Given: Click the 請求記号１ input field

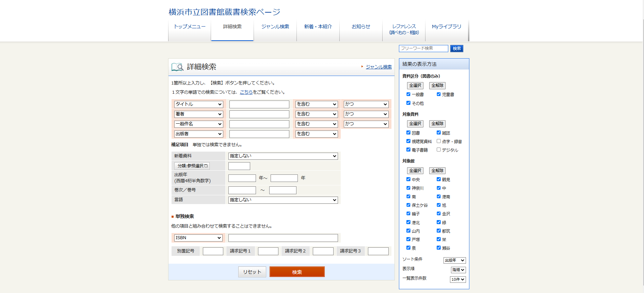Looking at the screenshot, I should tap(268, 251).
